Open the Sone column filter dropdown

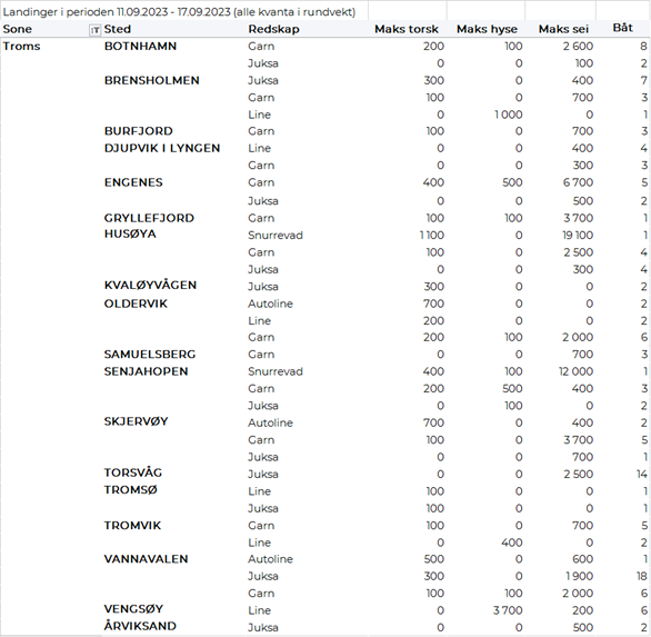94,30
